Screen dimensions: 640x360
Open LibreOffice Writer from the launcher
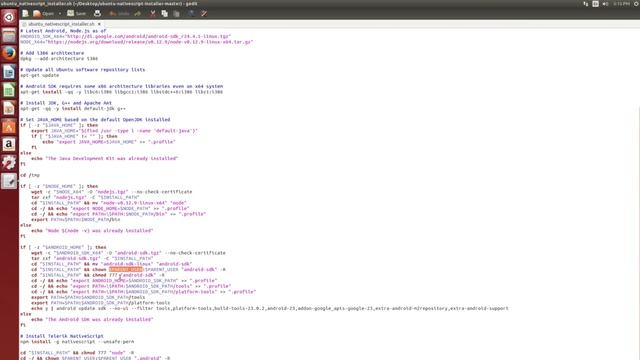(9, 72)
